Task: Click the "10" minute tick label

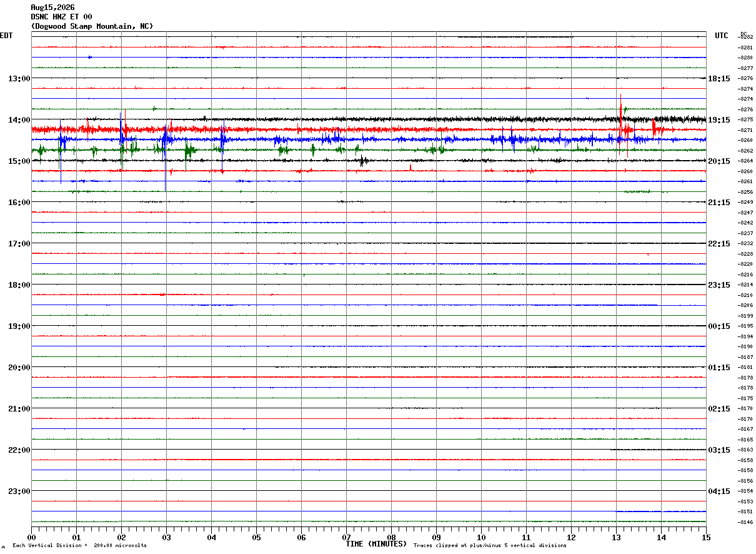Action: click(482, 537)
